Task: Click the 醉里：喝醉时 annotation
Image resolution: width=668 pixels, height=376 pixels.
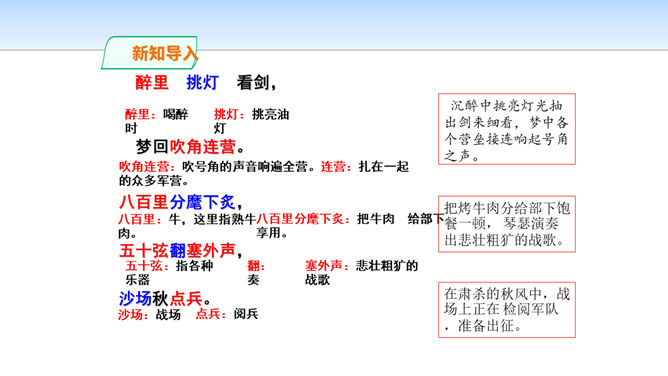Action: click(x=156, y=121)
